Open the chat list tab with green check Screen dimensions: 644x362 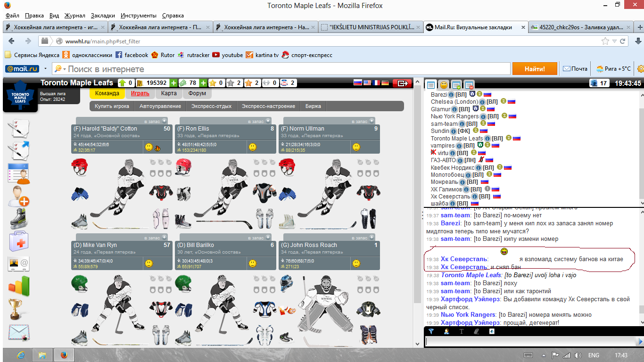pyautogui.click(x=456, y=85)
